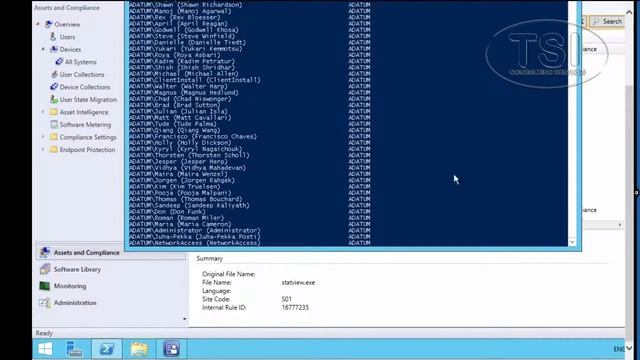Click the Software Library workspace icon
This screenshot has width=640, height=360.
tap(45, 269)
